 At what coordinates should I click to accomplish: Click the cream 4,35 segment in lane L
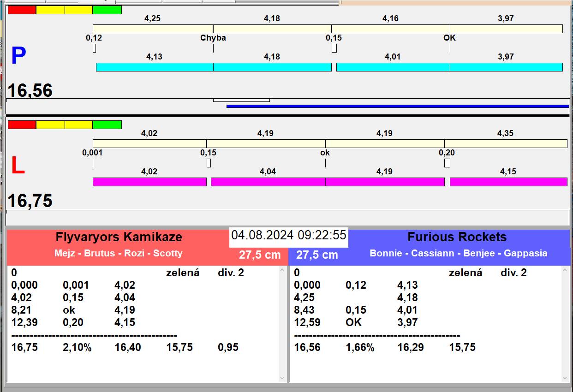pos(505,143)
